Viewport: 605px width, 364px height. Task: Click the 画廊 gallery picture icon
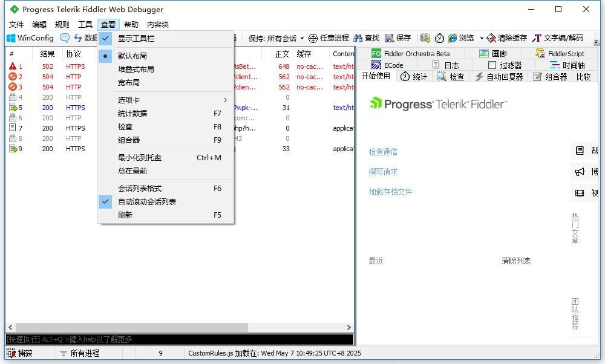[484, 53]
